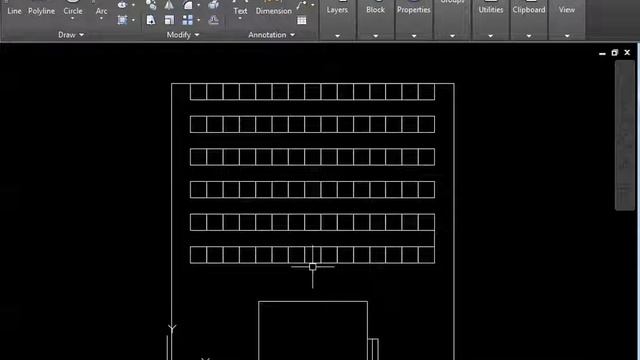Select the Polyline drawing tool
640x360 pixels.
coord(41,11)
